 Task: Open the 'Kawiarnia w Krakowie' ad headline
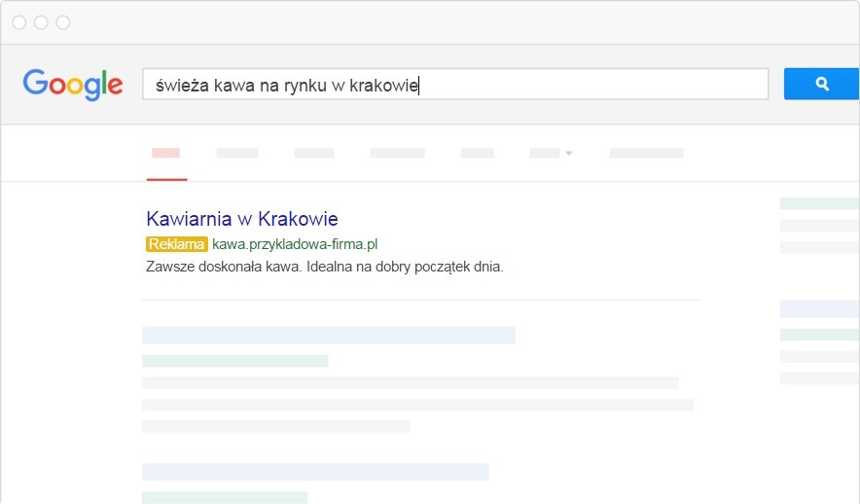click(x=242, y=219)
